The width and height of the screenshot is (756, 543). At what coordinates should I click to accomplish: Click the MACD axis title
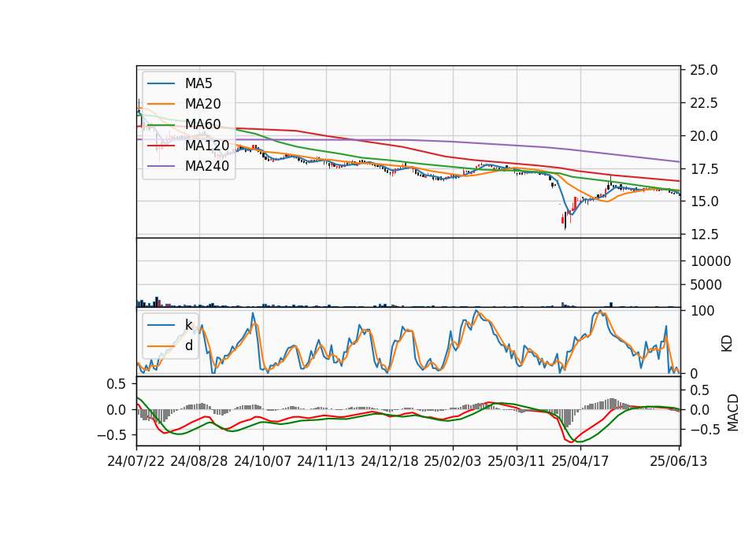tap(733, 412)
